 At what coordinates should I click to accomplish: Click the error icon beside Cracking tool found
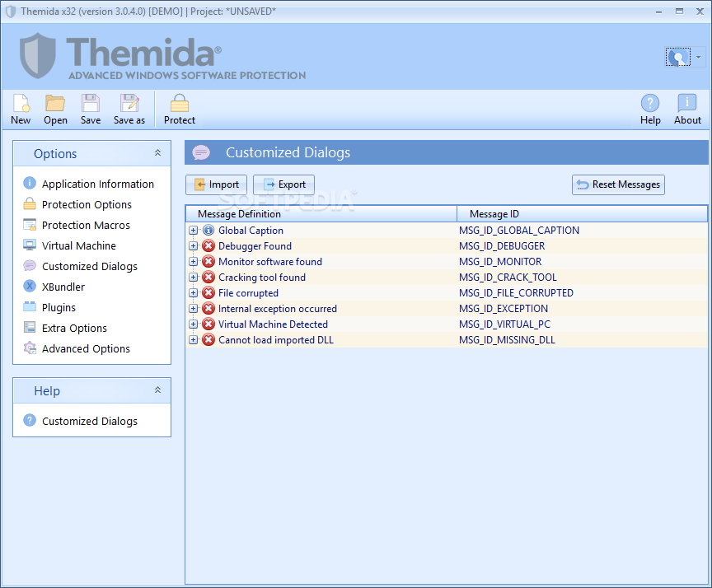[208, 278]
